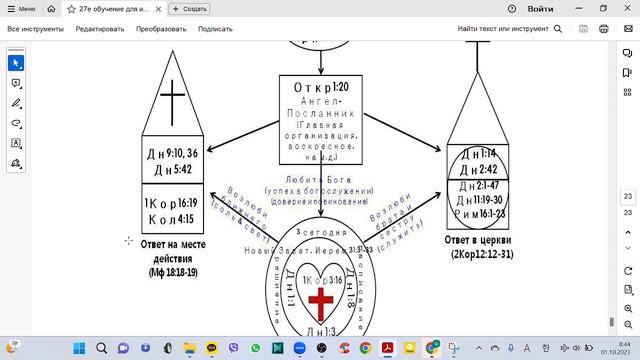Click the Создать button
The width and height of the screenshot is (640, 360).
189,9
